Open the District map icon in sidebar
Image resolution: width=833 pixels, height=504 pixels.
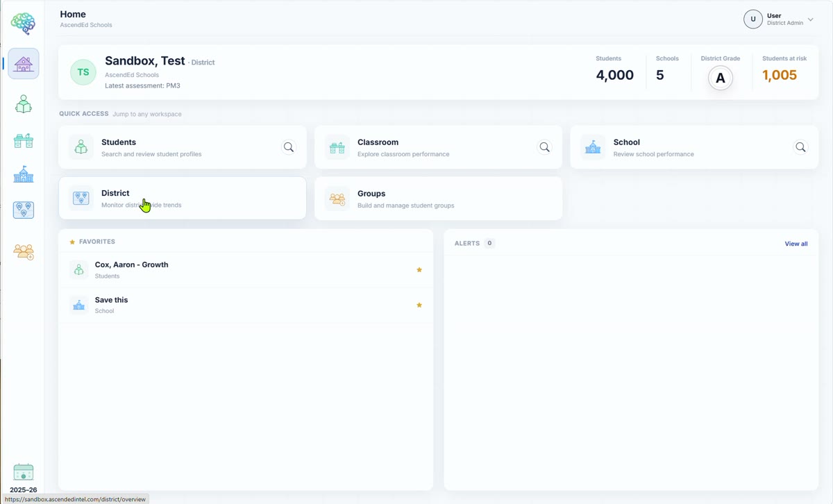tap(24, 210)
